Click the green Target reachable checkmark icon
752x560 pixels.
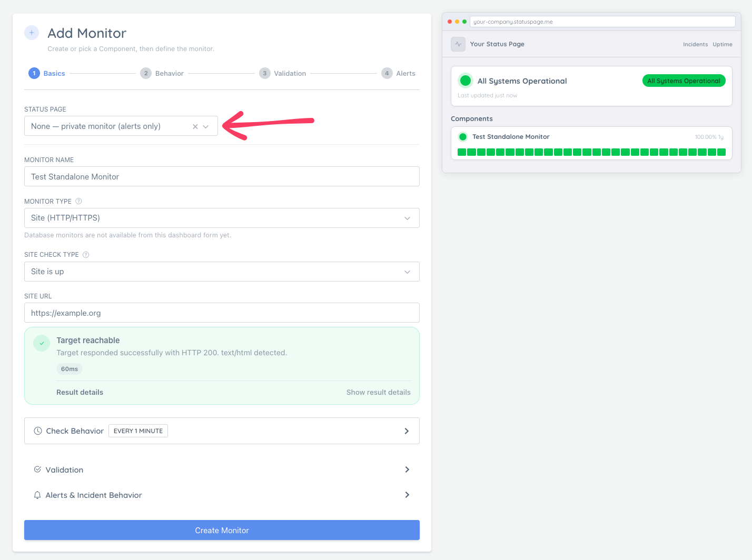tap(42, 343)
